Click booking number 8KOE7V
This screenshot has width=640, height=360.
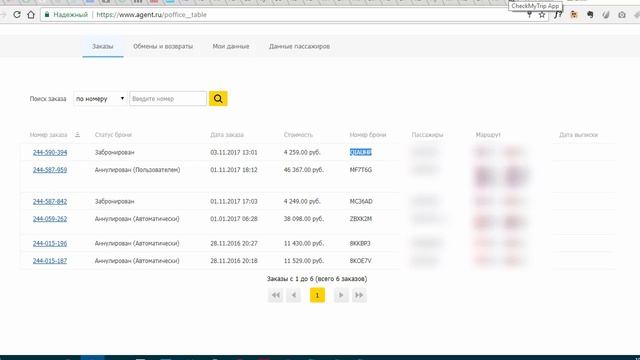click(361, 261)
